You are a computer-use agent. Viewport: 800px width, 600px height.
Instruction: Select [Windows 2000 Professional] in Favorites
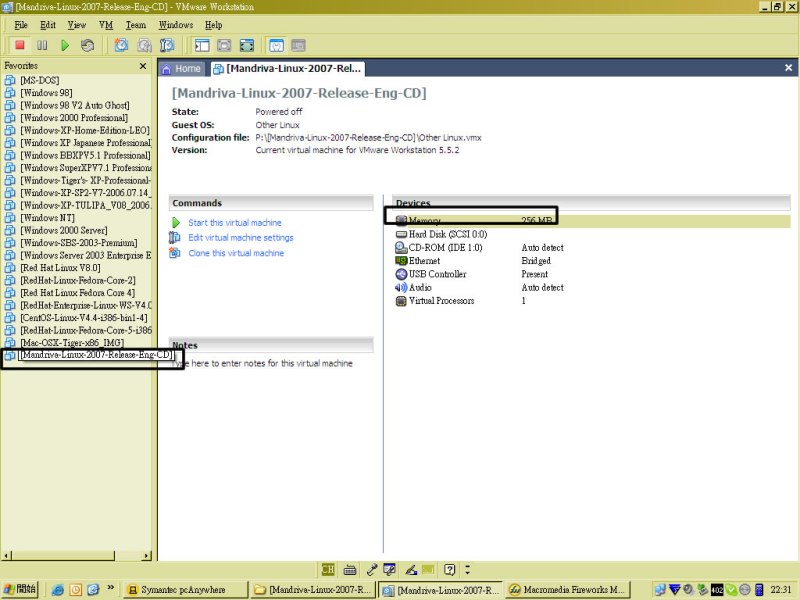[x=74, y=117]
